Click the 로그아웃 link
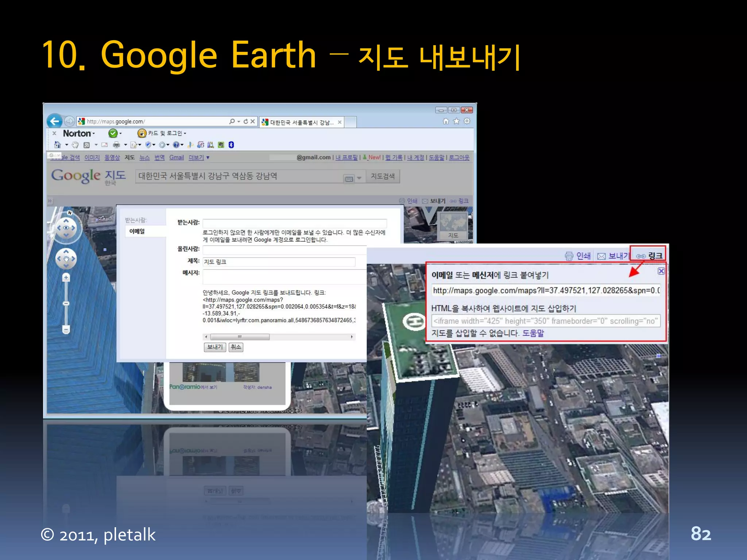 pos(459,157)
